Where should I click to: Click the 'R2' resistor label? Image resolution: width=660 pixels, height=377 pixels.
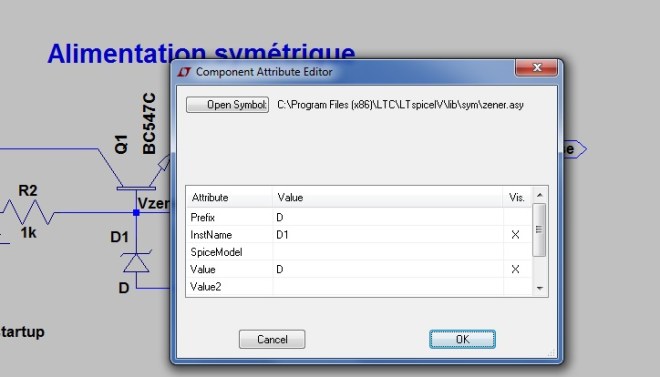pos(28,190)
